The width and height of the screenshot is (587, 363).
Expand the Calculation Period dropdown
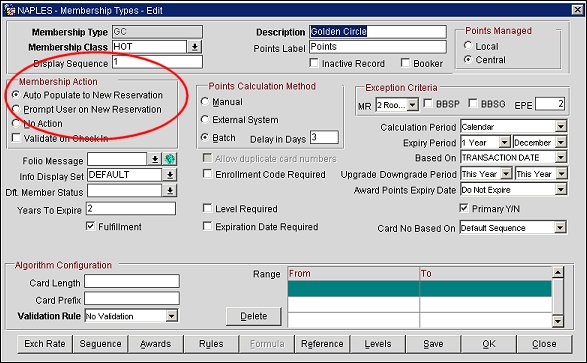tap(560, 126)
